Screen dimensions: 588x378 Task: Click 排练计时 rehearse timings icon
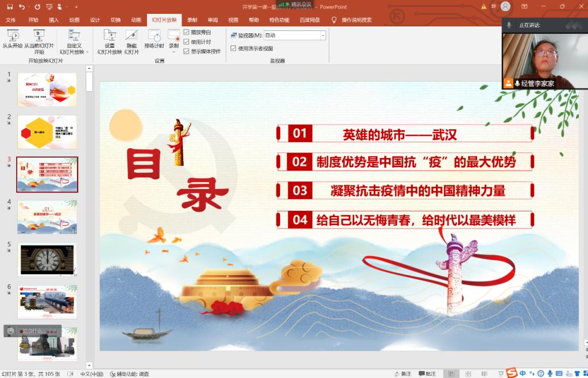[154, 36]
